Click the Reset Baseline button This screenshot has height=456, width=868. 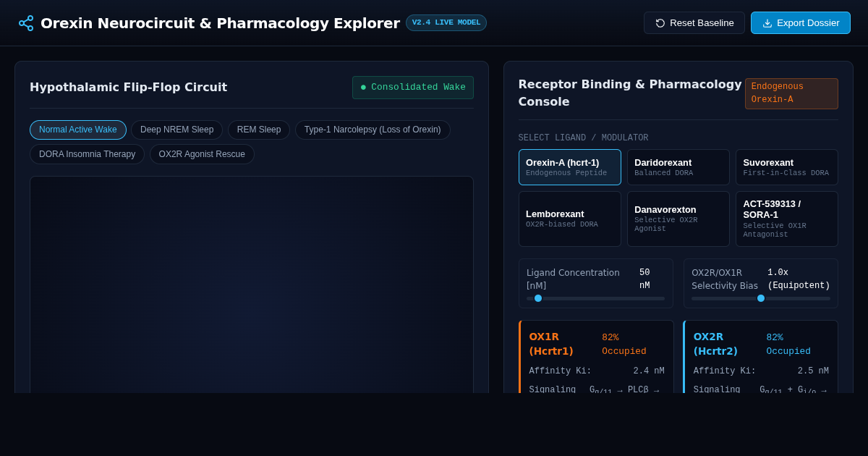click(694, 23)
